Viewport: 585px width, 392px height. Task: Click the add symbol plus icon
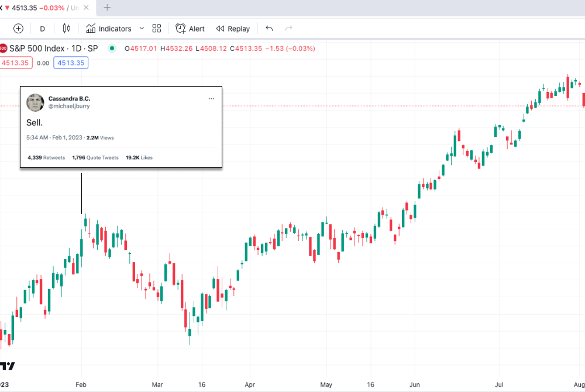click(18, 29)
